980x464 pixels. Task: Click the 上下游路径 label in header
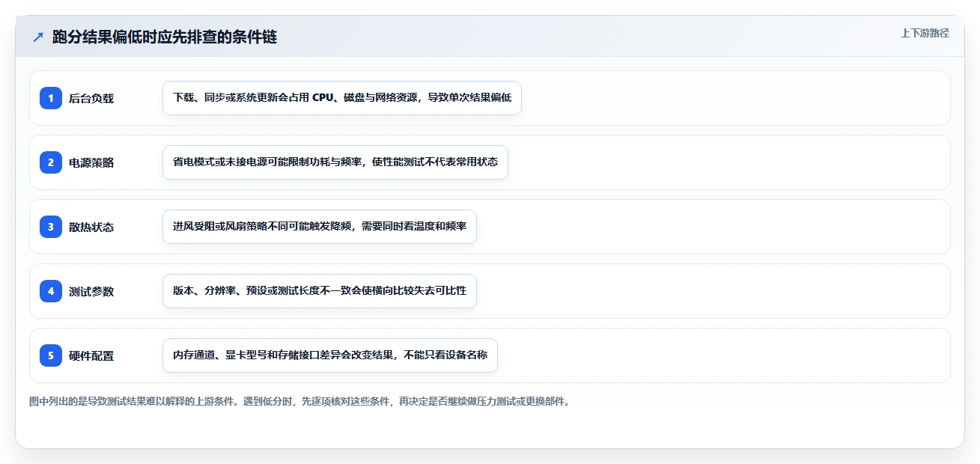[x=925, y=33]
